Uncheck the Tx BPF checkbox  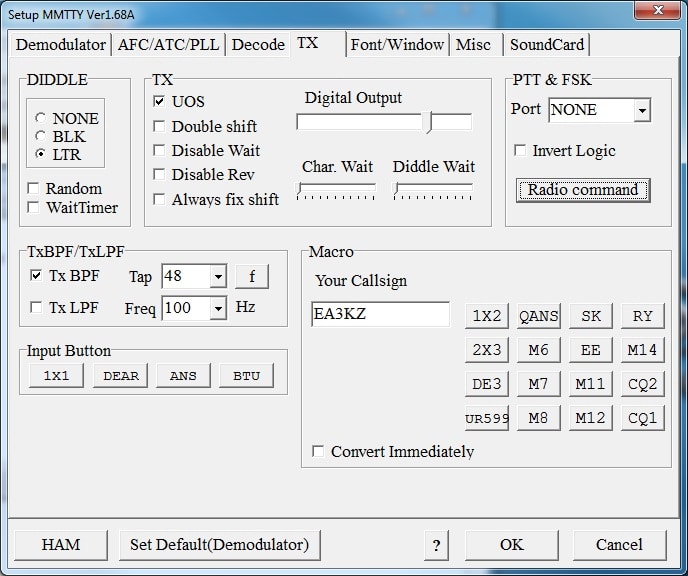point(36,275)
